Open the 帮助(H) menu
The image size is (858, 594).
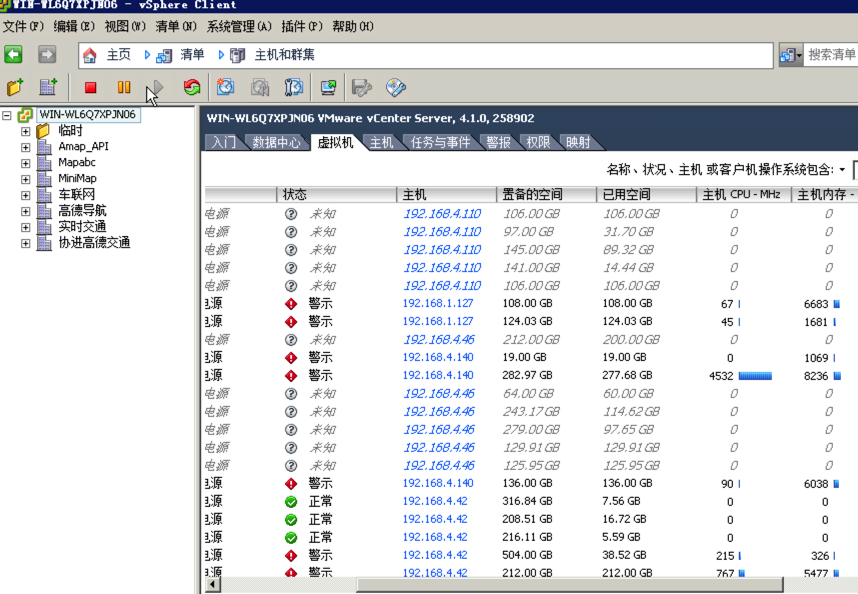click(353, 26)
